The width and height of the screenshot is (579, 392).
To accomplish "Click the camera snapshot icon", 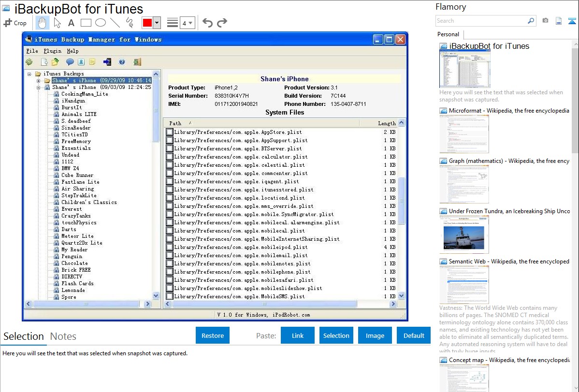I will click(x=545, y=21).
